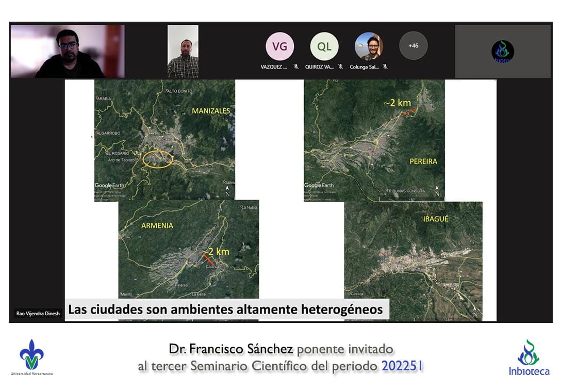This screenshot has height=392, width=562.
Task: Click the Inbioteca logo at bottom right
Action: coord(529,357)
